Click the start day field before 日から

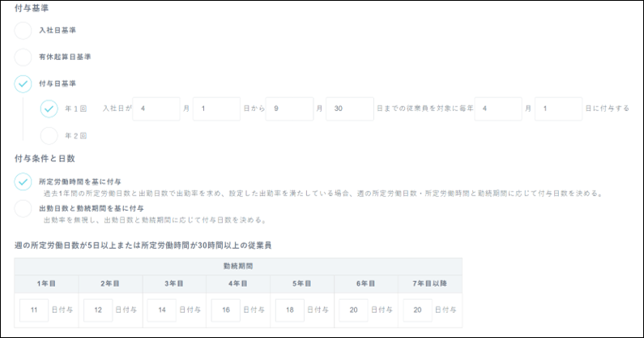216,109
